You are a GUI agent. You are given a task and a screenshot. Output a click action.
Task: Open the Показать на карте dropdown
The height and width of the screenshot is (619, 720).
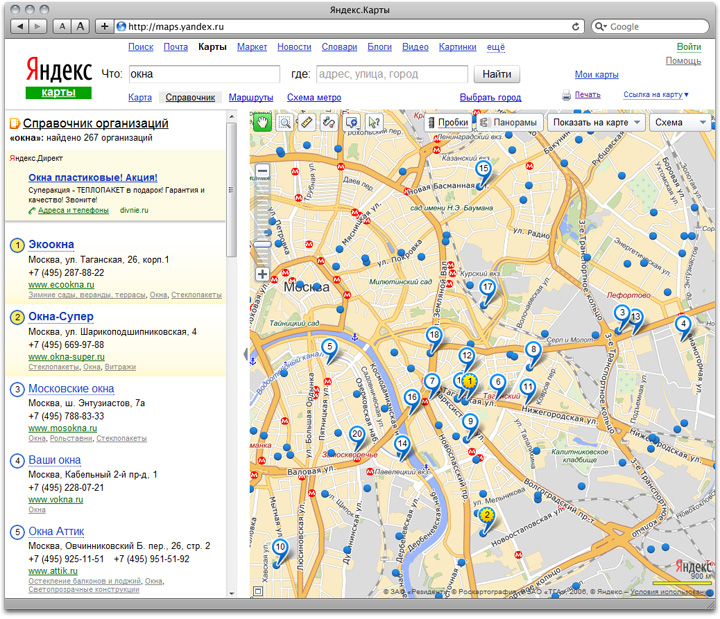(x=596, y=122)
